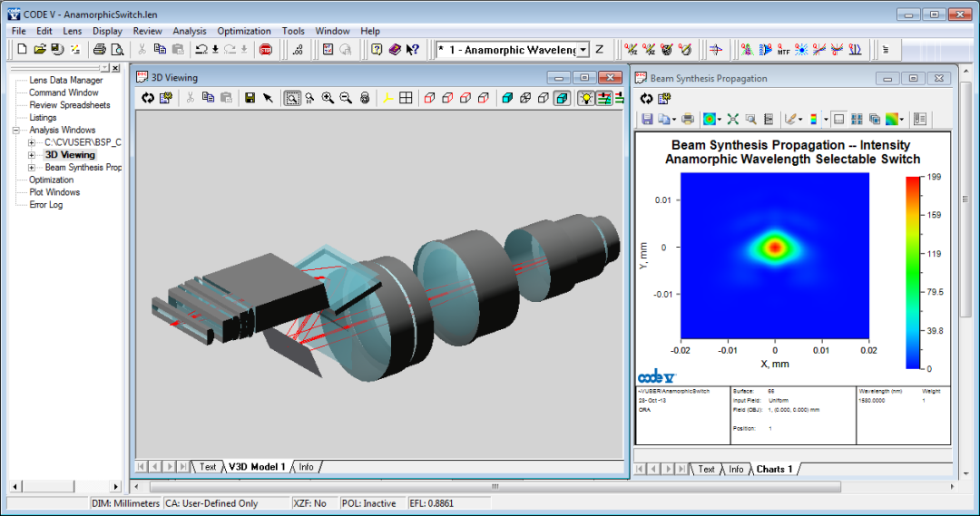The height and width of the screenshot is (516, 980).
Task: Collapse the Analysis Windows tree node
Action: coord(19,131)
